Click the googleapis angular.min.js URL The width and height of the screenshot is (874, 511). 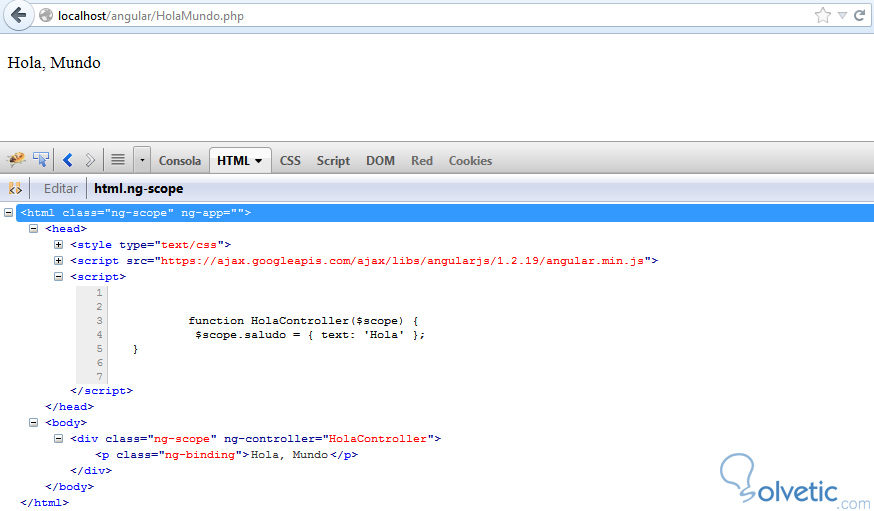click(x=402, y=260)
